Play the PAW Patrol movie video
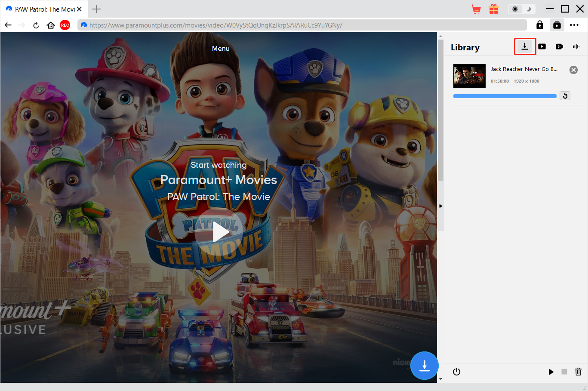The image size is (588, 391). click(219, 232)
